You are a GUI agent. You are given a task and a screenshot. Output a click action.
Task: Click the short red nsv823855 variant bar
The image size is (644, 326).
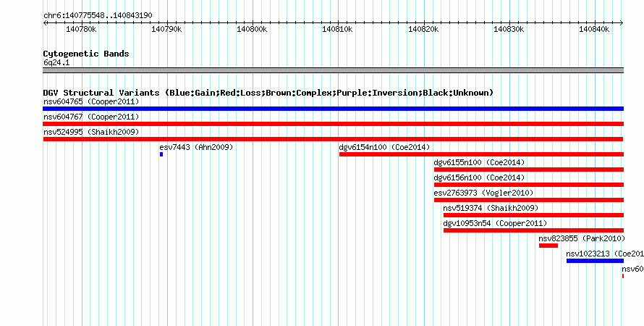click(548, 246)
